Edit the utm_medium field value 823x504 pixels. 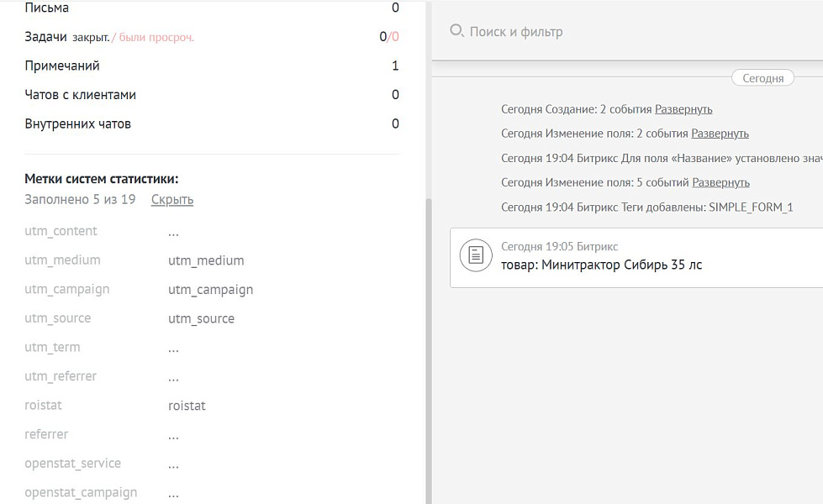[x=206, y=260]
